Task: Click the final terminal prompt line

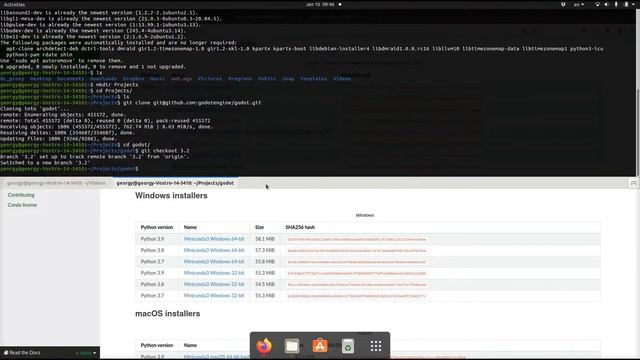Action: point(69,169)
